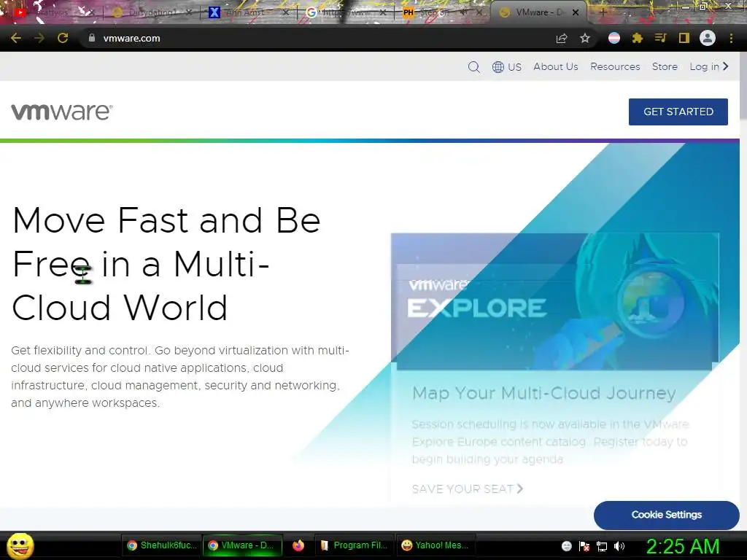Screen dimensions: 747x560
Task: Close the VMware tab
Action: (576, 12)
